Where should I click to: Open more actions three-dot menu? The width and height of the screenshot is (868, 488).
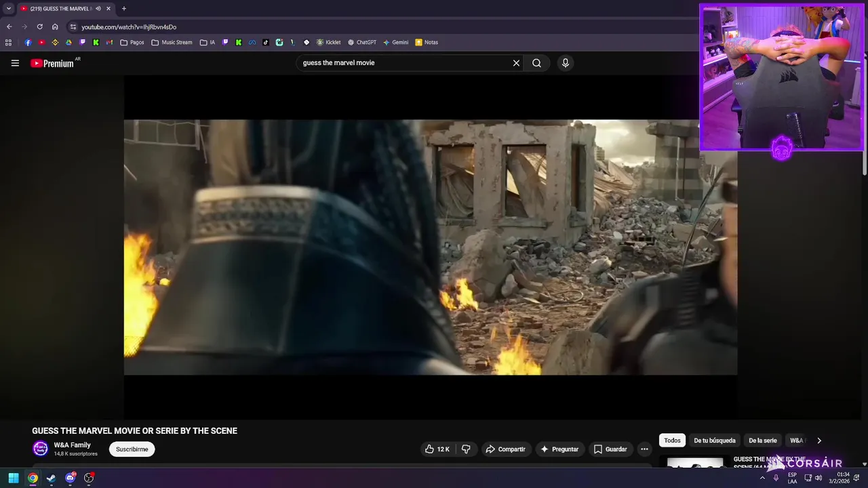[x=644, y=449]
